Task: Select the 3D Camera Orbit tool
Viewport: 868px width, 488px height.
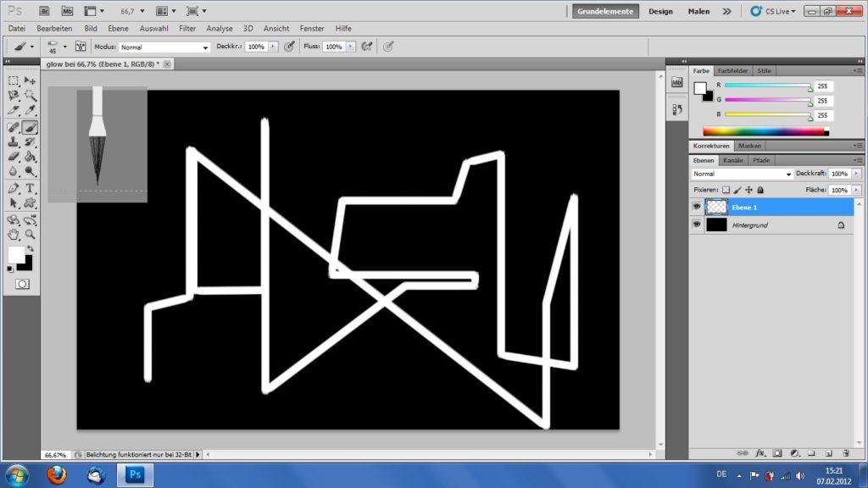Action: pos(30,220)
